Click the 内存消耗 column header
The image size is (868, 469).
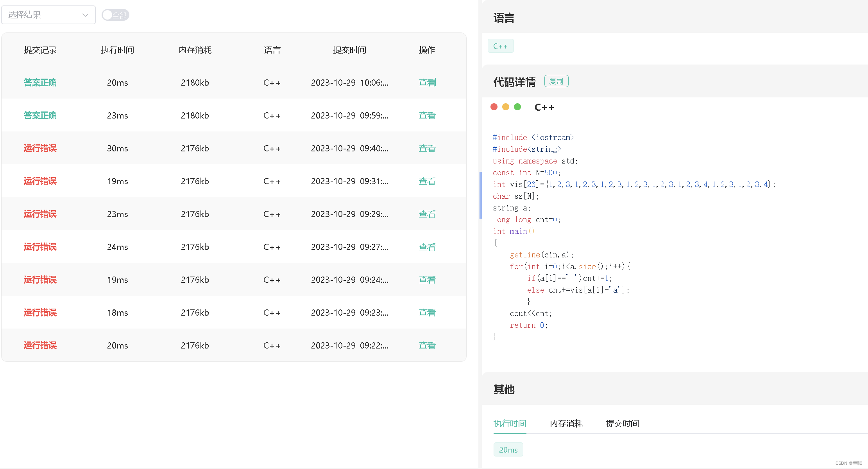(x=195, y=50)
